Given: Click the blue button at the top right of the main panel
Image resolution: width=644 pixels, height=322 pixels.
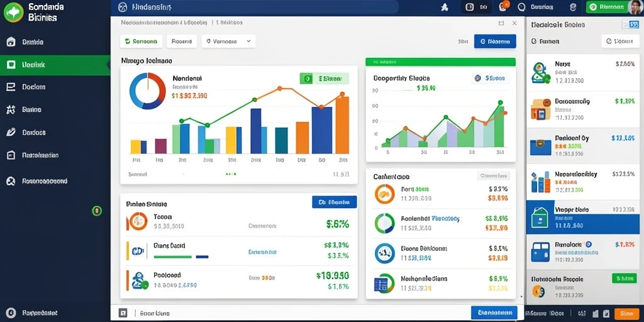Looking at the screenshot, I should pyautogui.click(x=495, y=42).
